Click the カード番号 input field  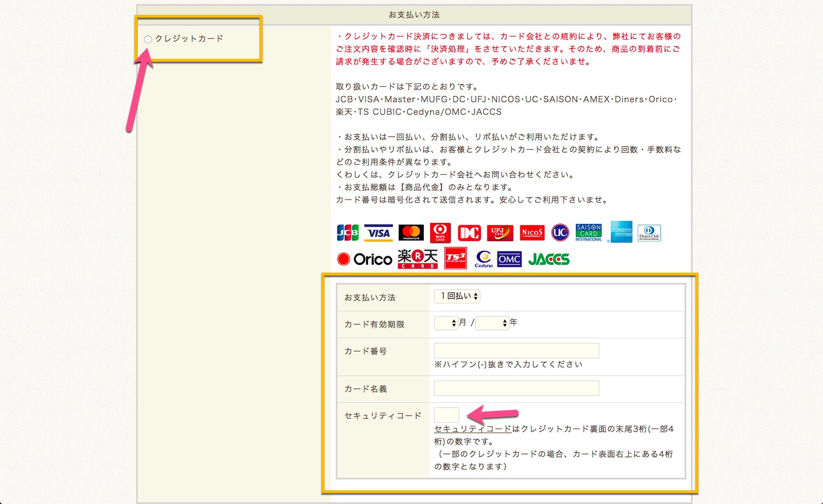pos(516,351)
